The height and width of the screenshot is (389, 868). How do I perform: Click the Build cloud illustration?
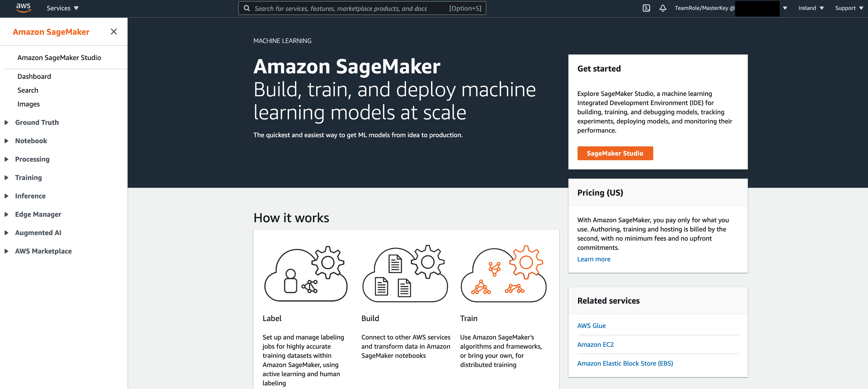coord(405,273)
